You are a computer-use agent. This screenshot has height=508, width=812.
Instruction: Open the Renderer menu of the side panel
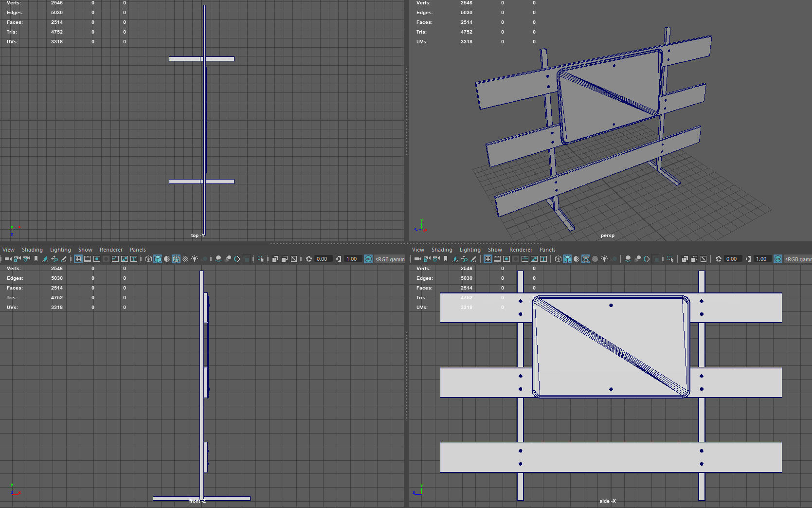[521, 250]
